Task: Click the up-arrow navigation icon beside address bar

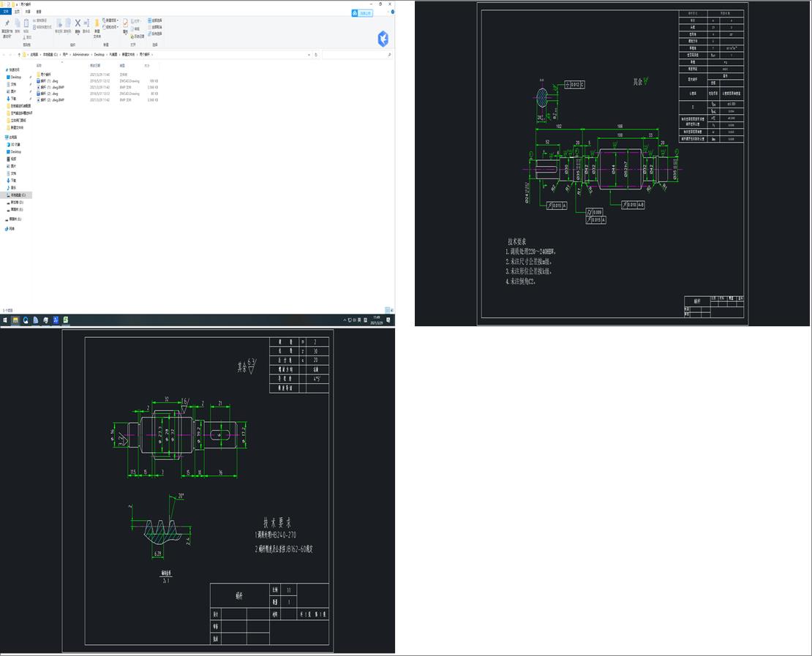Action: (x=19, y=54)
